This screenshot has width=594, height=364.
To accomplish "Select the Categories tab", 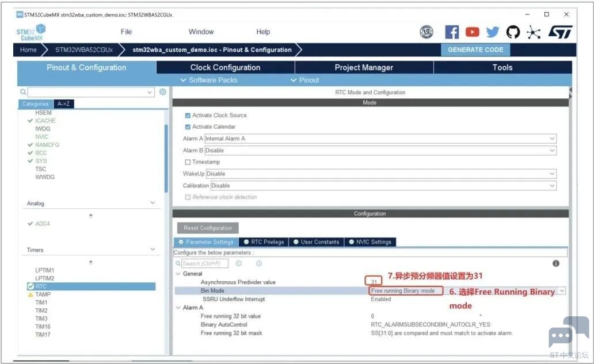I will point(36,104).
